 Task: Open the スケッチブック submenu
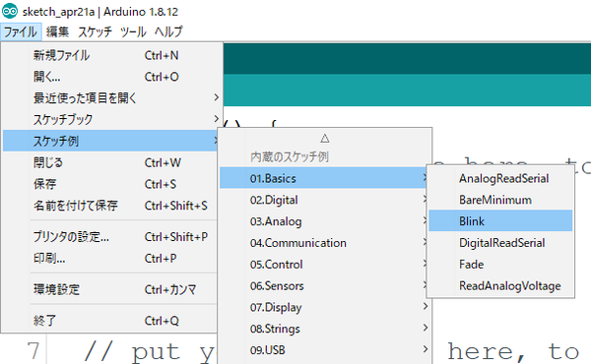coord(112,119)
